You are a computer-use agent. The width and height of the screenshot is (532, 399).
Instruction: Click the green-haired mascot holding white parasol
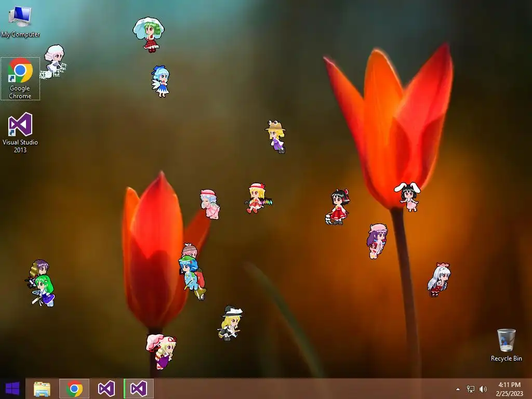(x=149, y=35)
